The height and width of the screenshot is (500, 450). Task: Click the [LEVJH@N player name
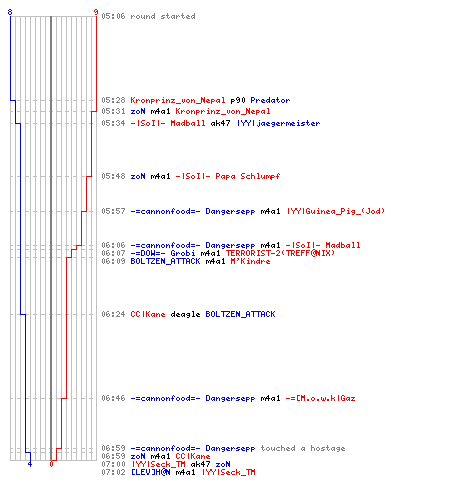click(x=150, y=472)
